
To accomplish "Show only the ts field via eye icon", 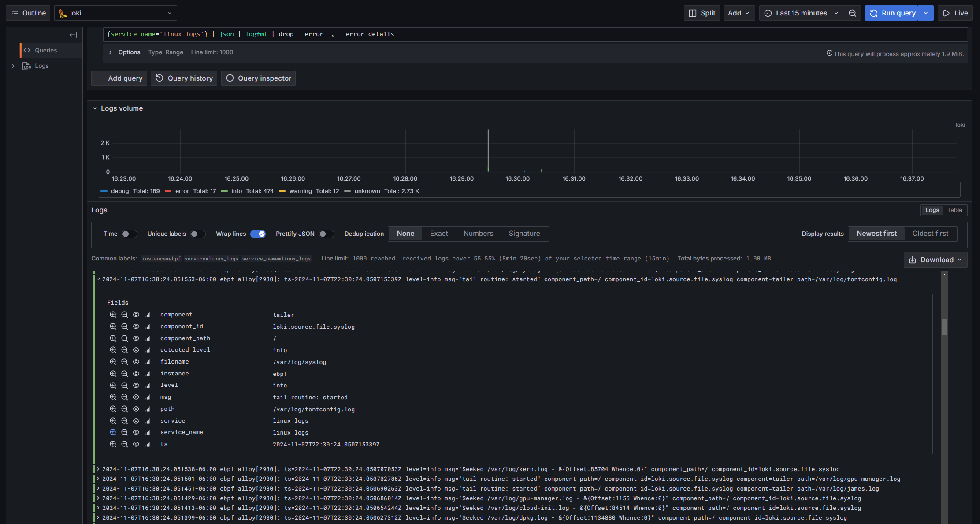I will tap(136, 444).
